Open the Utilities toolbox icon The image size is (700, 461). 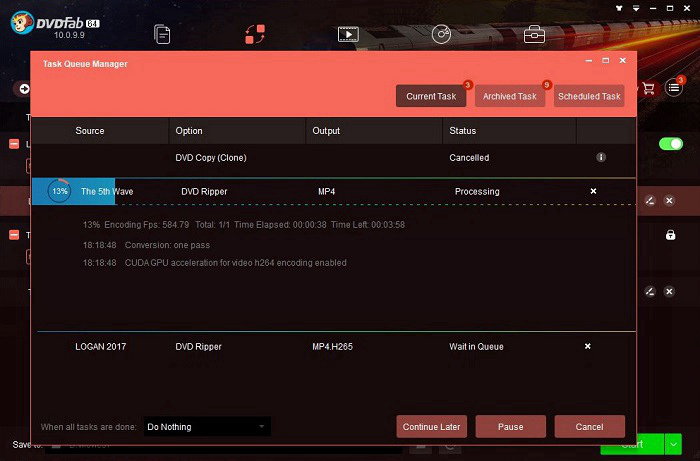point(534,34)
